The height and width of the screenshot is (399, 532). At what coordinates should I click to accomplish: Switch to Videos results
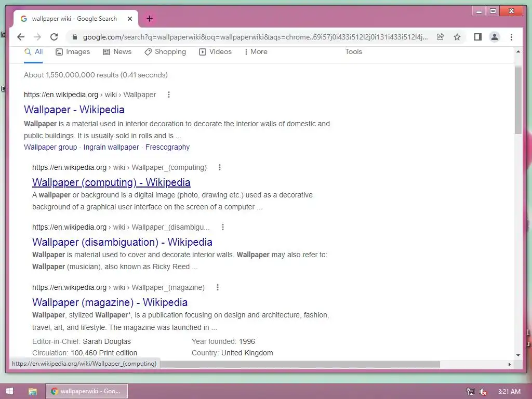(216, 52)
